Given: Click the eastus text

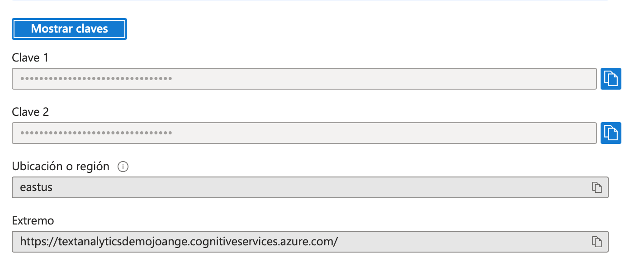Looking at the screenshot, I should (x=36, y=187).
